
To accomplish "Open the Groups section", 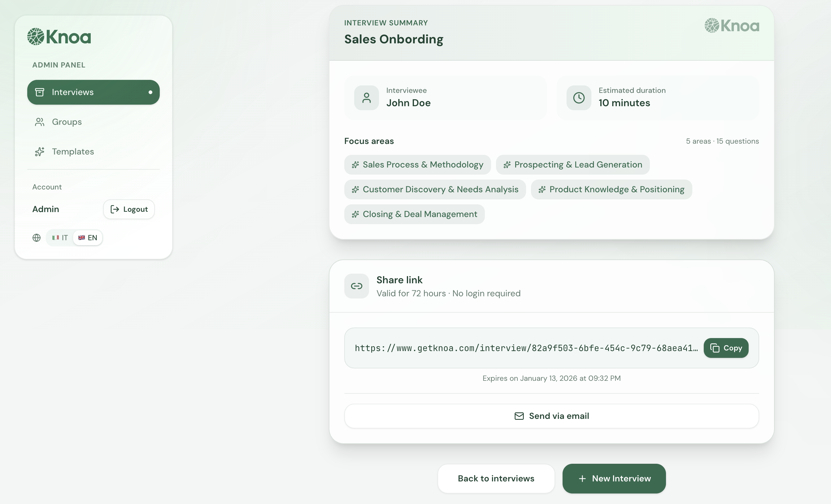I will click(x=67, y=122).
